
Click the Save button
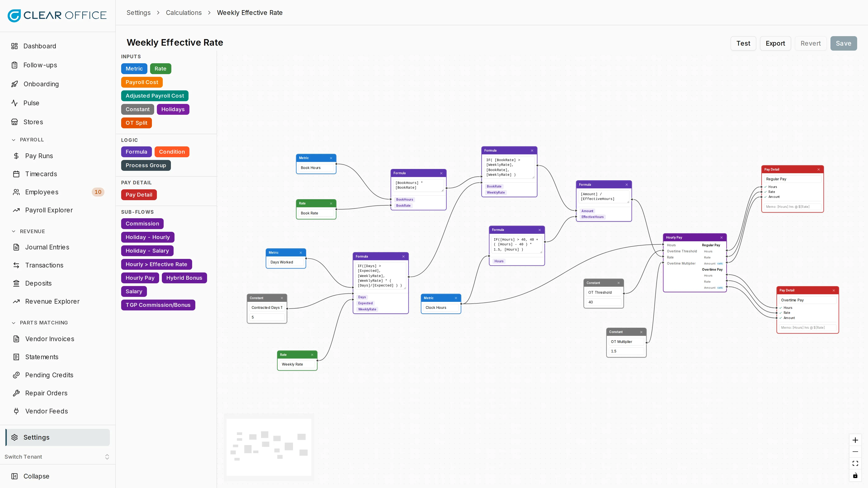click(x=843, y=43)
